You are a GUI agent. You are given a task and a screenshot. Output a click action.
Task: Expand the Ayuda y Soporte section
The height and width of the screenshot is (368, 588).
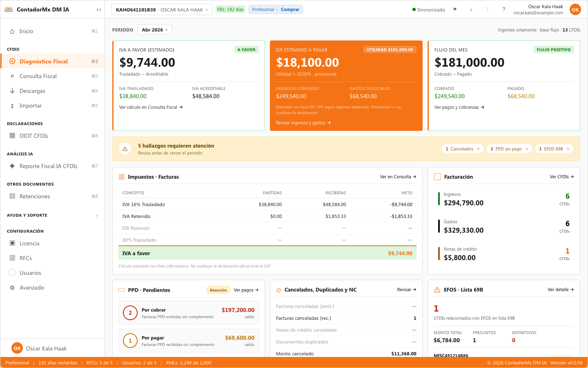(x=53, y=215)
